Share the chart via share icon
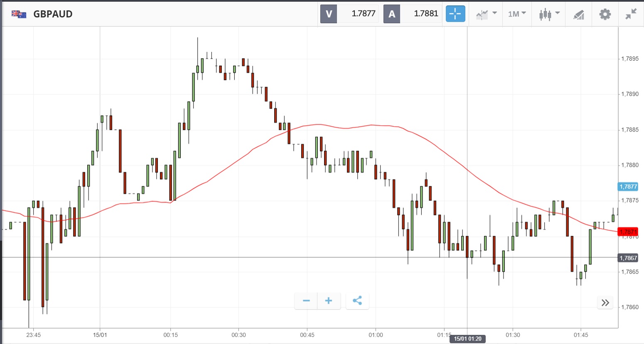 (357, 301)
